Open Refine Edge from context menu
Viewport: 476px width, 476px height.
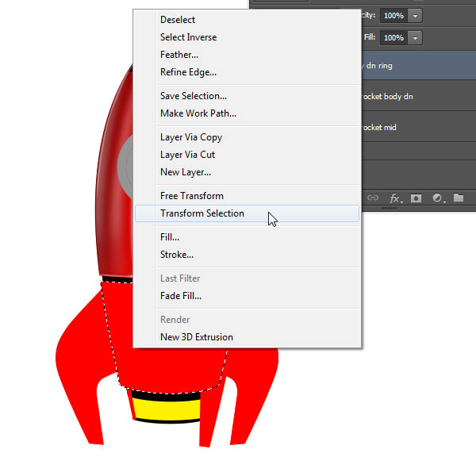coord(188,72)
